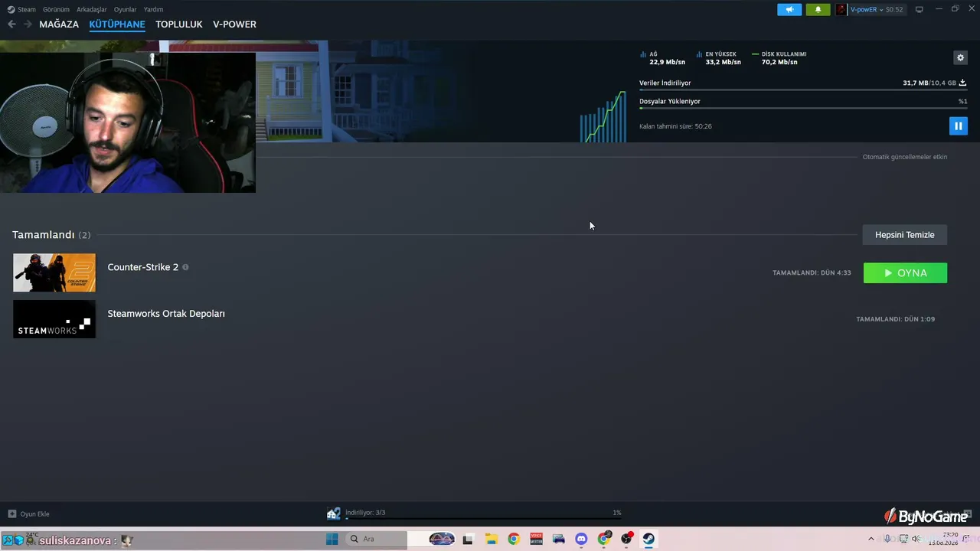980x551 pixels.
Task: Open the V-POWER profile tab
Action: [x=234, y=24]
